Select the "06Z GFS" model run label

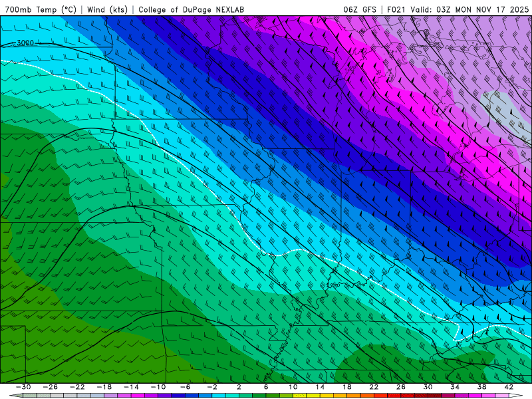coord(360,9)
